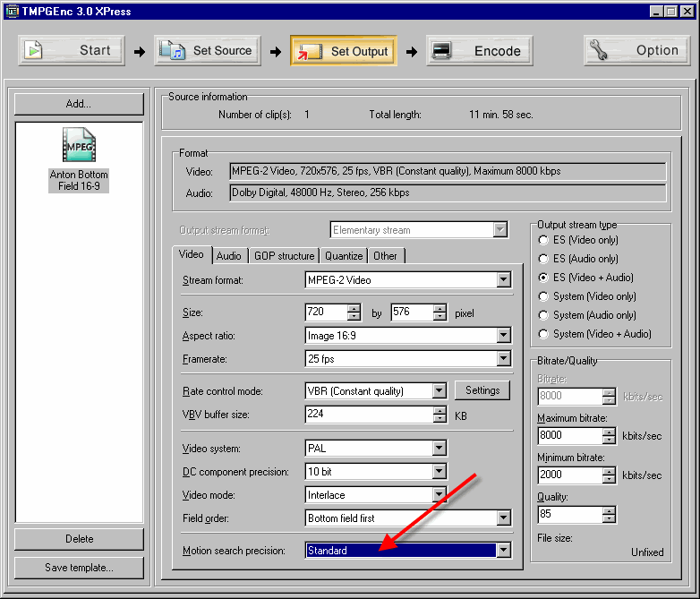Increase width with the spinner up arrow

(354, 308)
